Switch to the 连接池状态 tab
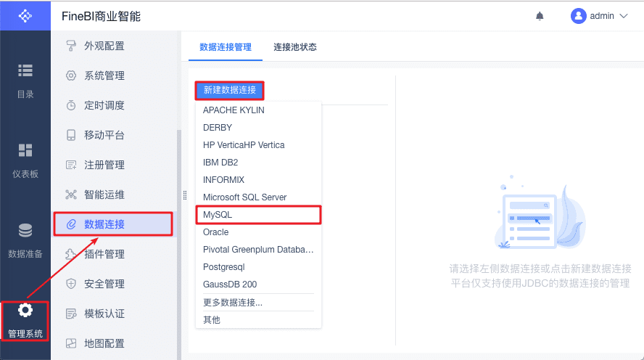The width and height of the screenshot is (644, 360). click(x=295, y=47)
